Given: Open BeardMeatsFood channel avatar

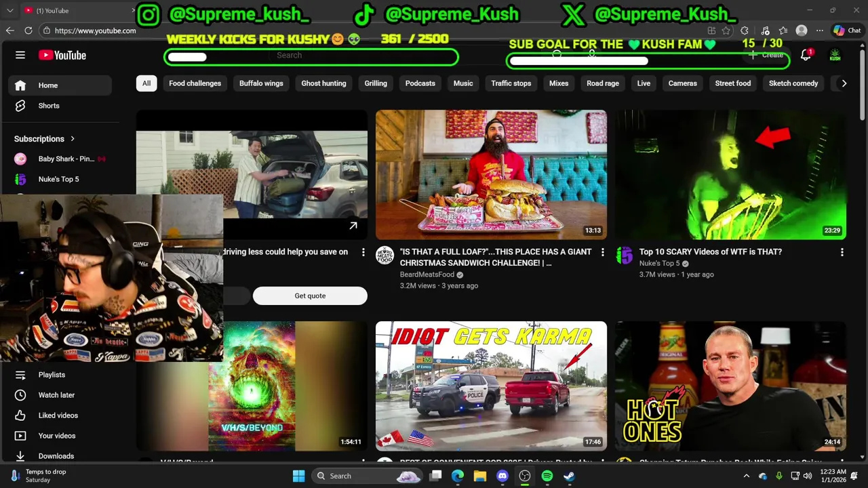Looking at the screenshot, I should [384, 255].
